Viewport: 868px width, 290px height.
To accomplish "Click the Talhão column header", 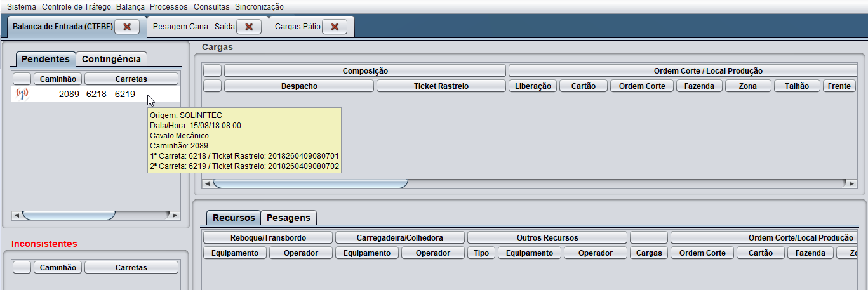I will (x=797, y=86).
